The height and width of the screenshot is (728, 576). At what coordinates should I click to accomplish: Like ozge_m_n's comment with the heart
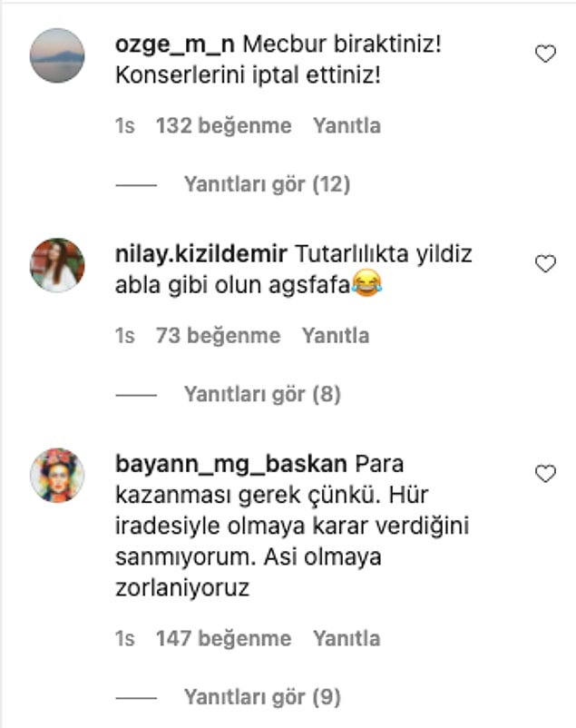point(545,54)
